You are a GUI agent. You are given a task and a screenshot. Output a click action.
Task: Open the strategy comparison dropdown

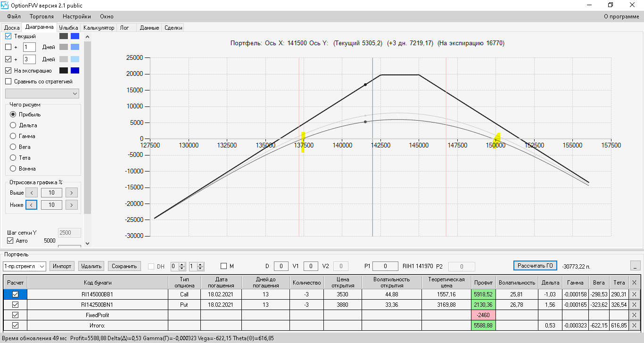coord(42,93)
